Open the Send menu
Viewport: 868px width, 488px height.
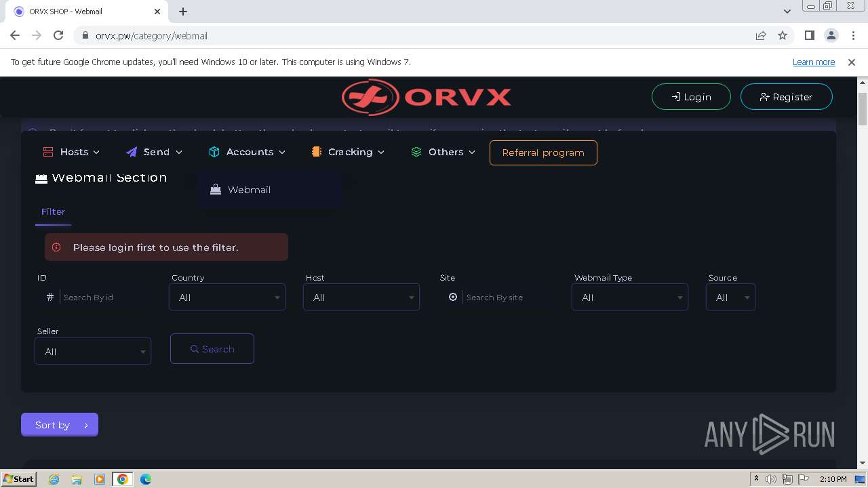[155, 152]
